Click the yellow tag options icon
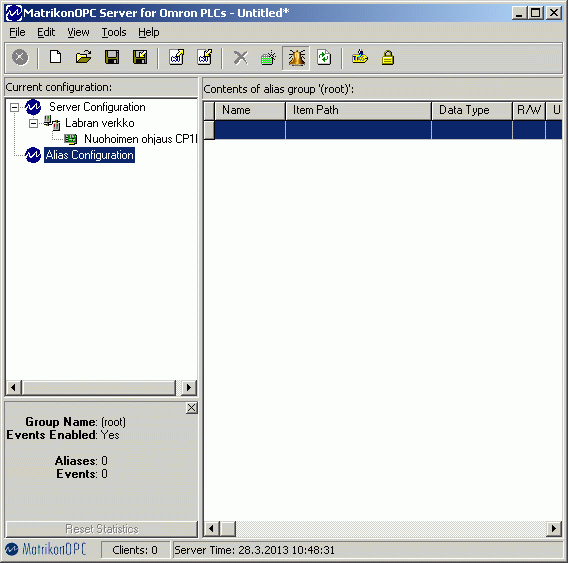 coord(360,57)
